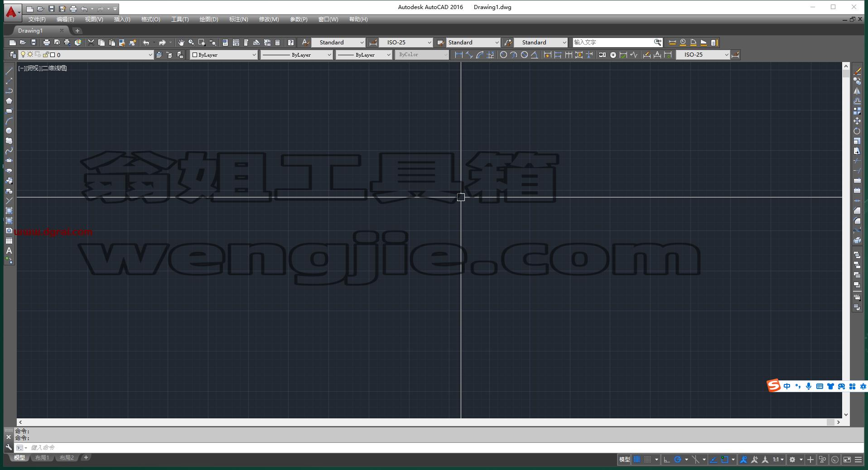This screenshot has width=868, height=470.
Task: Select the Polygon draw tool
Action: [9, 101]
